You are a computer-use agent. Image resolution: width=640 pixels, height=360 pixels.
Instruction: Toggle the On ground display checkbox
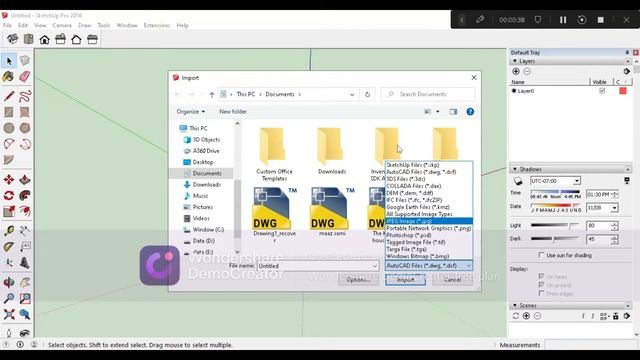pyautogui.click(x=541, y=285)
